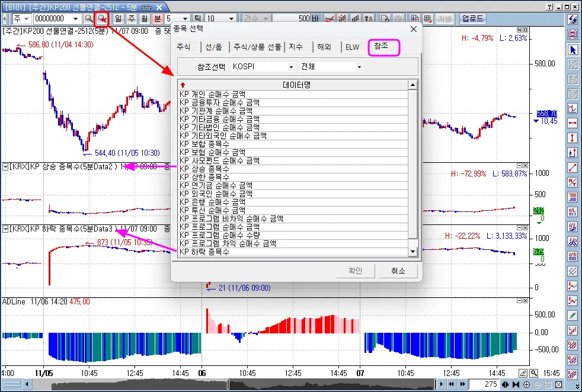The width and height of the screenshot is (582, 392).
Task: Open the 전체 filter dropdown
Action: [x=359, y=67]
